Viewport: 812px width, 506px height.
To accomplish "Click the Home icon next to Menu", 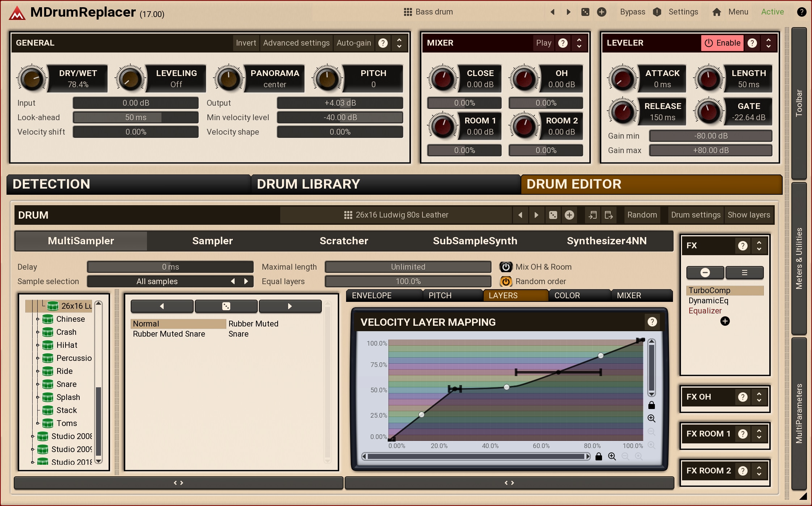I will coord(716,12).
